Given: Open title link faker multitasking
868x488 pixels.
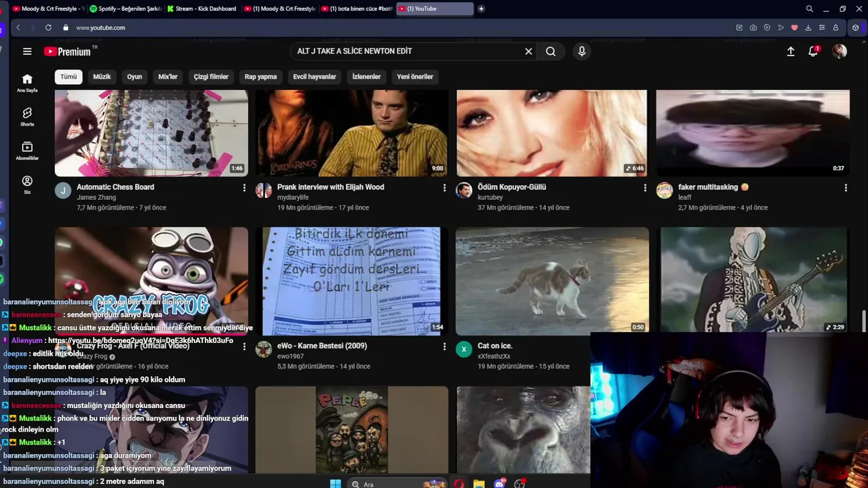Looking at the screenshot, I should [x=713, y=187].
